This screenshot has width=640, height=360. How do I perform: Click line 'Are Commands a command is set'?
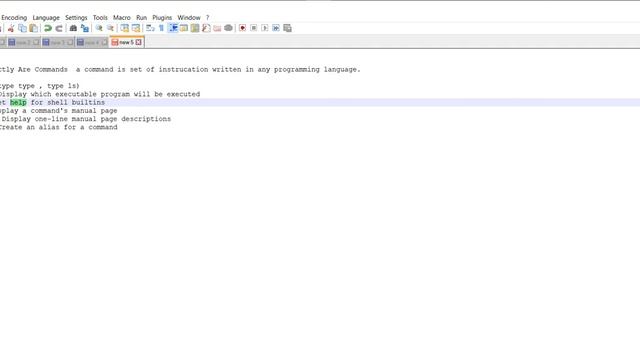180,70
